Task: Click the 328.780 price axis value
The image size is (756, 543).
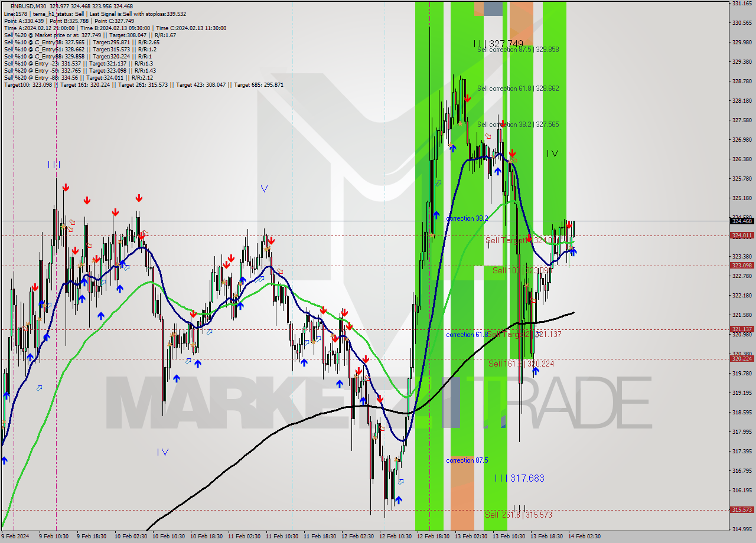Action: point(742,81)
